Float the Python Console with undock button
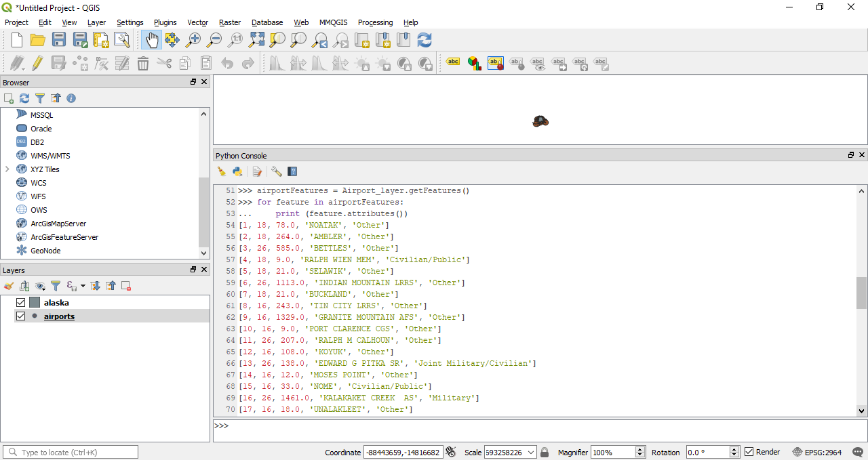This screenshot has height=460, width=868. [x=851, y=155]
